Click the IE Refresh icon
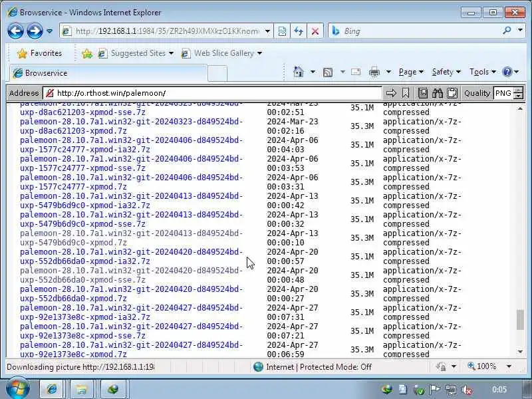Viewport: 532px width, 399px height. [299, 31]
